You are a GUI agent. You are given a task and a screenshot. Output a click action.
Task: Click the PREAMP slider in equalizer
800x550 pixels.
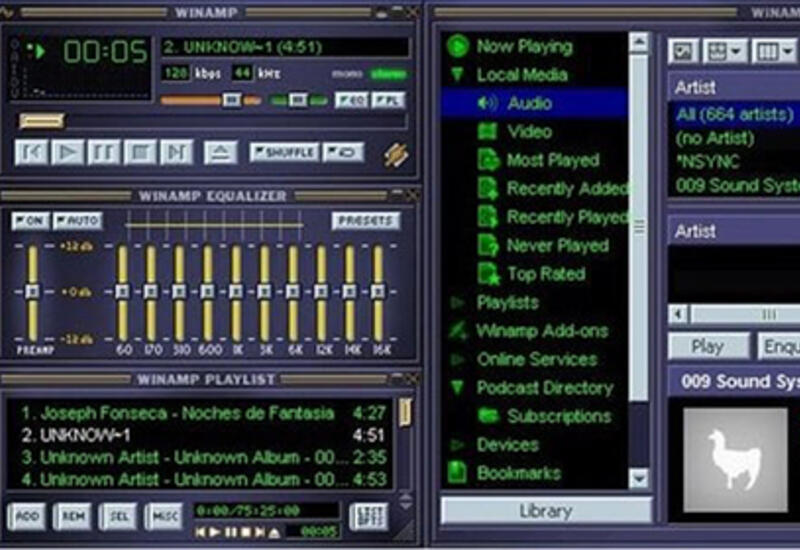pyautogui.click(x=33, y=292)
